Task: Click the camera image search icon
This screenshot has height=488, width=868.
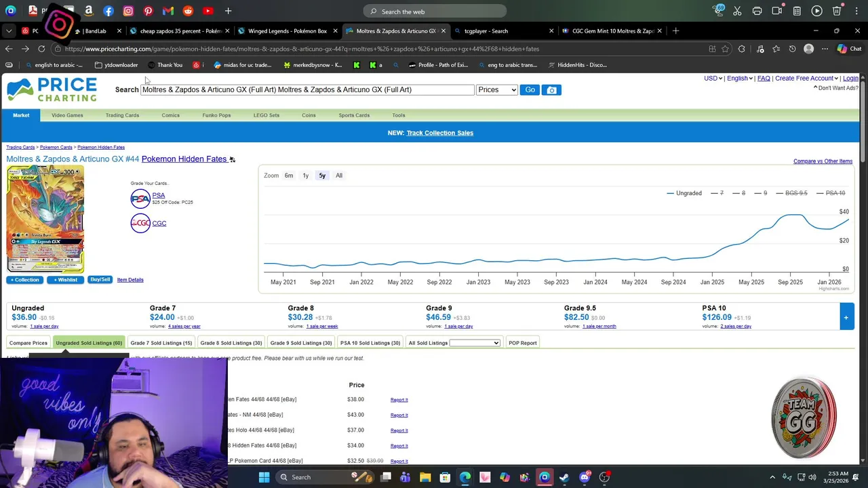Action: coord(551,89)
